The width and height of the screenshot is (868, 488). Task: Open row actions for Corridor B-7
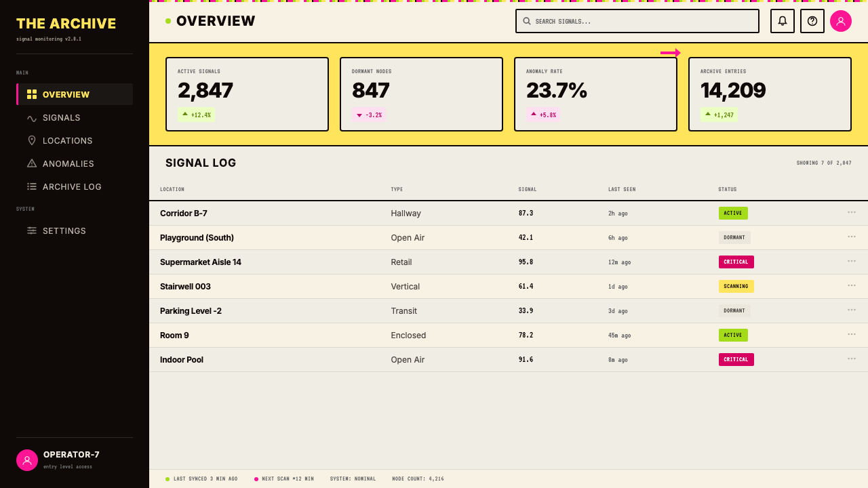[x=852, y=212]
